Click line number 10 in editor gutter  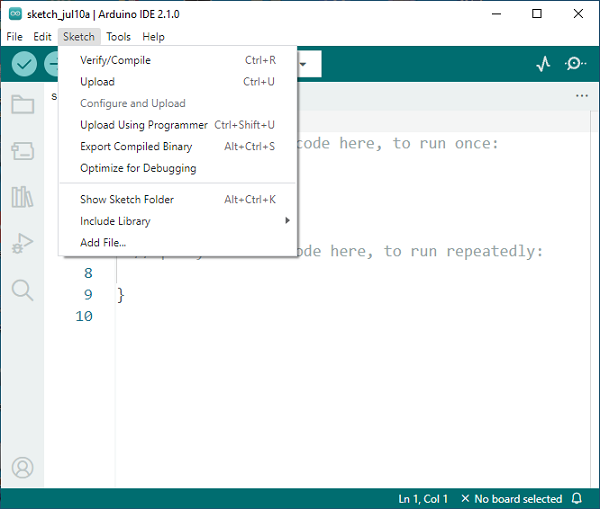pos(84,316)
